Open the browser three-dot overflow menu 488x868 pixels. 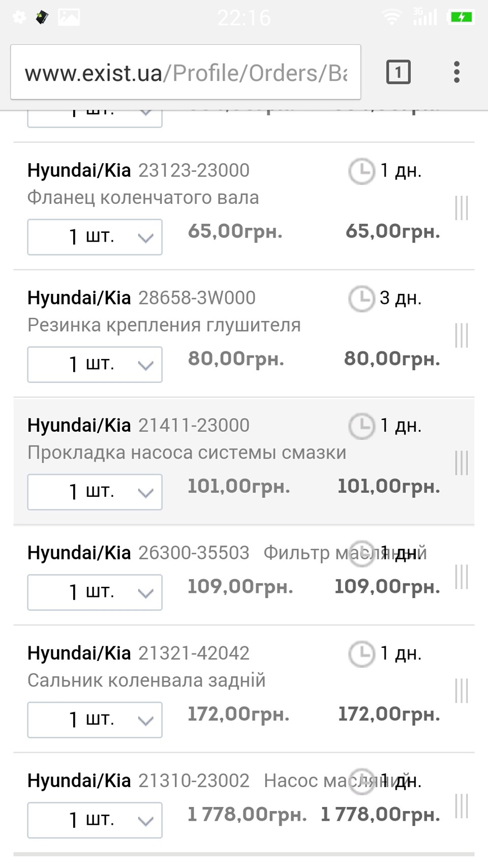(456, 72)
